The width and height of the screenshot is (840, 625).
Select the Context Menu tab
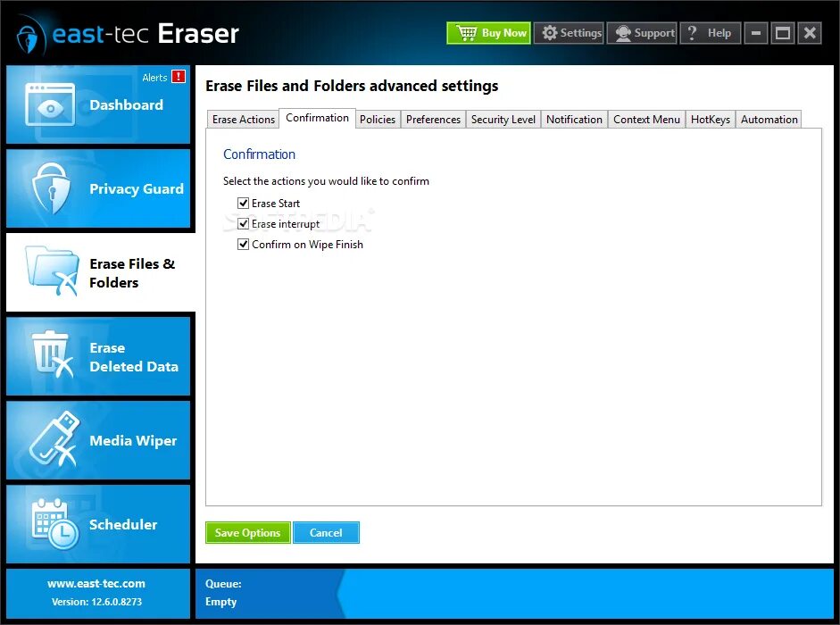coord(646,120)
